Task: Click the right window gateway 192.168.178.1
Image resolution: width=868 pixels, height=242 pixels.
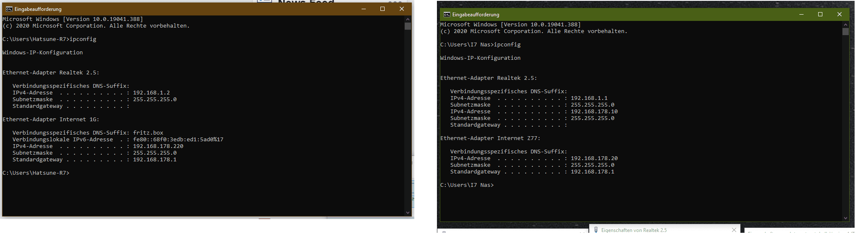Action: [593, 171]
